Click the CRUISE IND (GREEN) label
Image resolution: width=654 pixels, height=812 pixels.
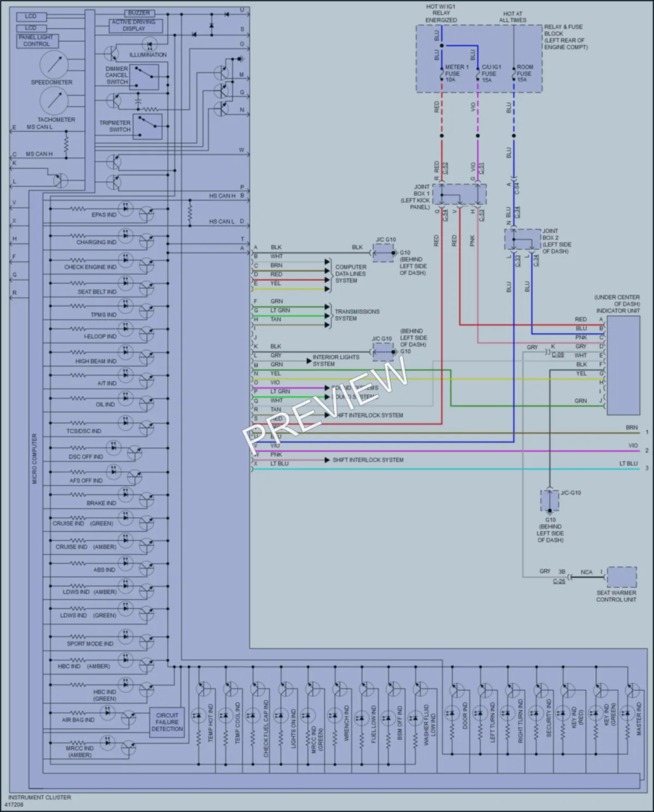(x=83, y=524)
